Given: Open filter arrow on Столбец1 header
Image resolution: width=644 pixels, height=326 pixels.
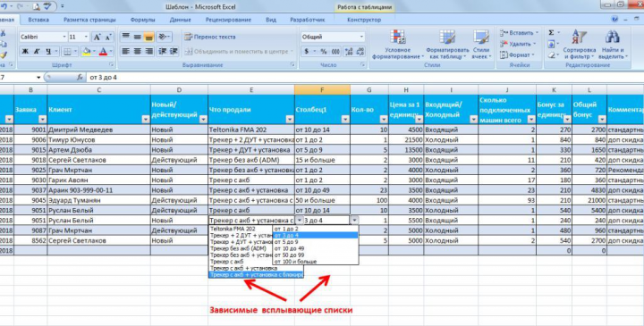Looking at the screenshot, I should point(345,120).
